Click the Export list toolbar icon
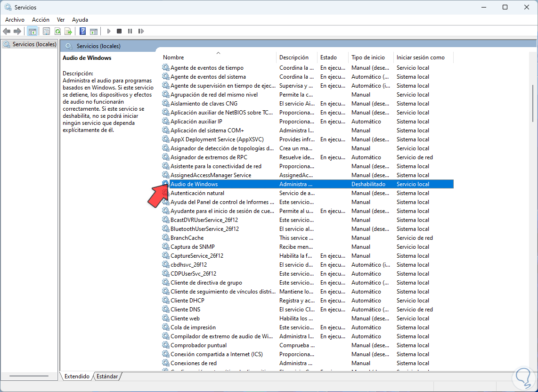538x392 pixels. coord(68,31)
